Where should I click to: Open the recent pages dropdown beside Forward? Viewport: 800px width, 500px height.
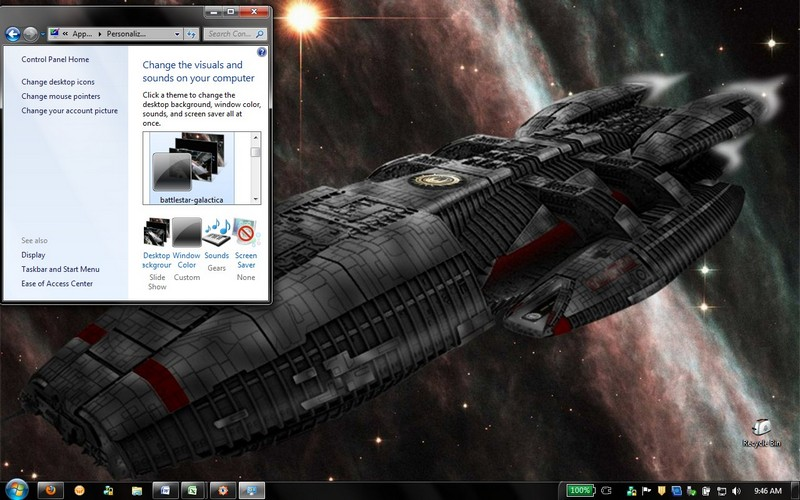coord(43,34)
